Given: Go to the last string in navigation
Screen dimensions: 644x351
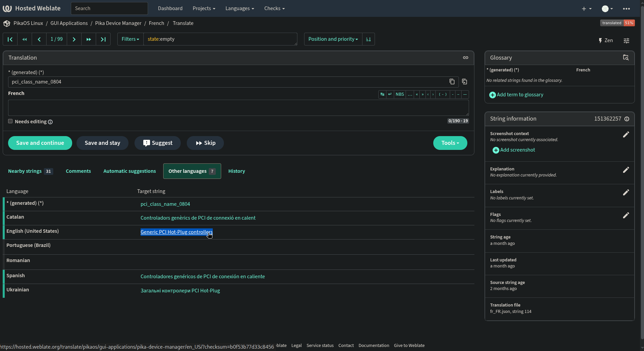Looking at the screenshot, I should pos(103,39).
